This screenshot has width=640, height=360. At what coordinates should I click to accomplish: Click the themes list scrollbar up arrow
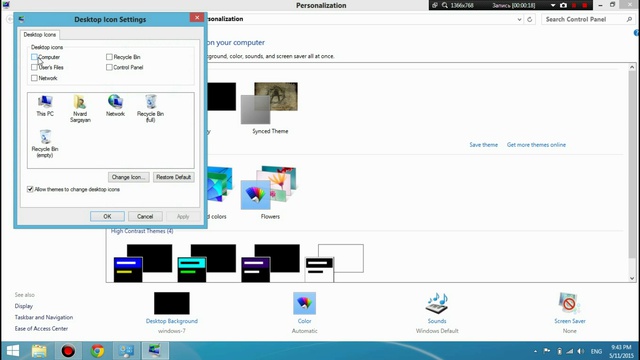click(x=632, y=67)
